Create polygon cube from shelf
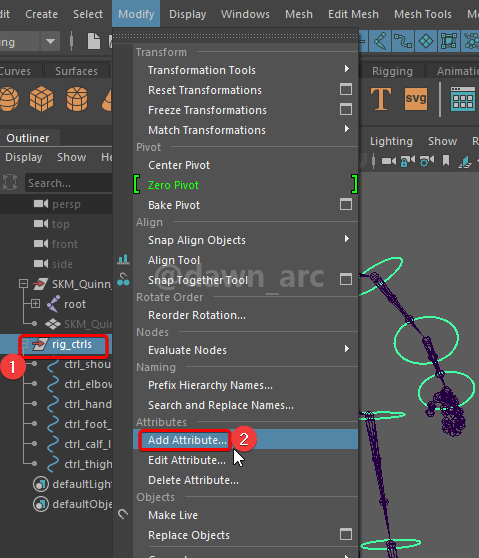Screen dimensions: 479x558 pos(41,99)
